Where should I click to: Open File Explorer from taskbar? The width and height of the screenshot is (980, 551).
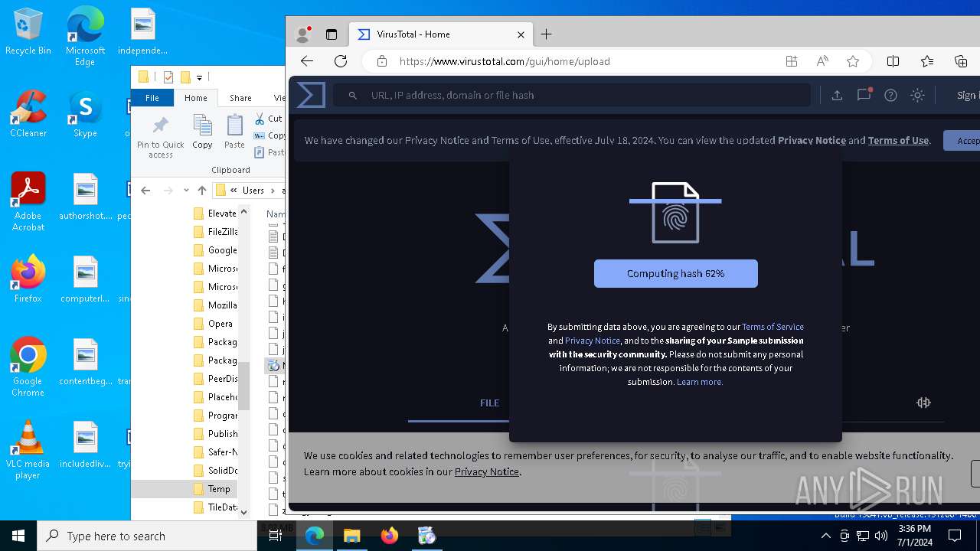[352, 536]
